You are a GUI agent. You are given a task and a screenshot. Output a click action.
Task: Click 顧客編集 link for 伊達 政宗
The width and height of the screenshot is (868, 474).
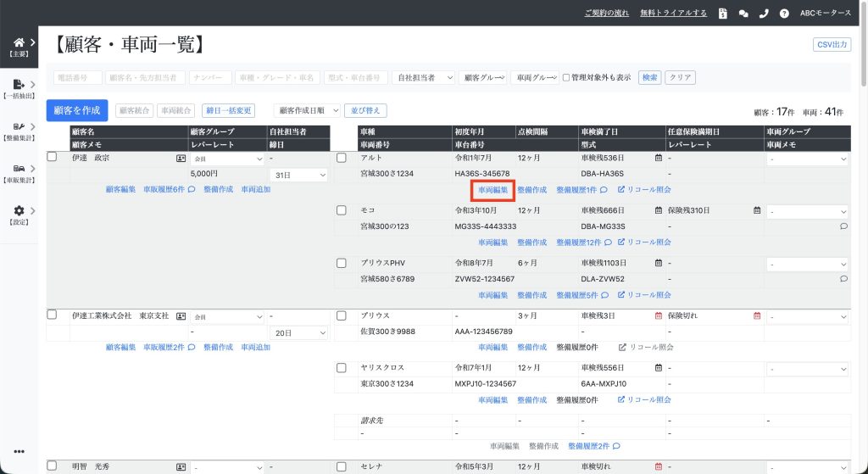click(120, 189)
